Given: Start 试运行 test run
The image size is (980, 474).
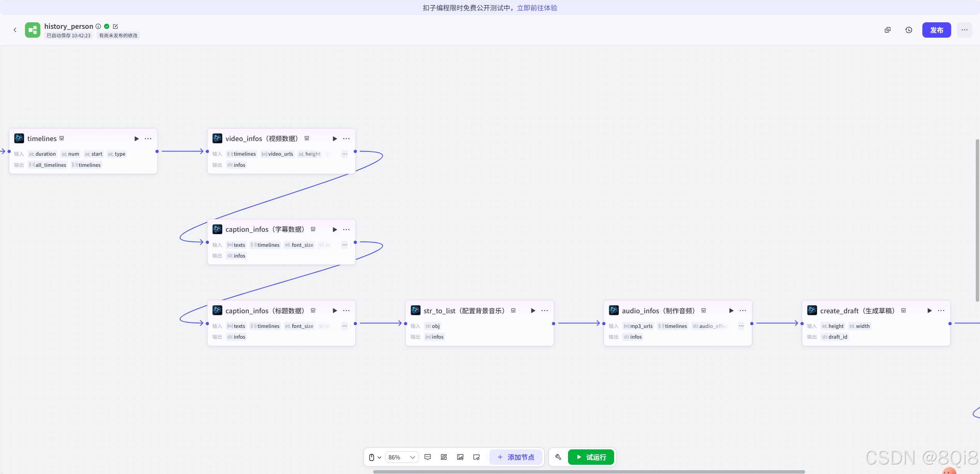Looking at the screenshot, I should (591, 457).
